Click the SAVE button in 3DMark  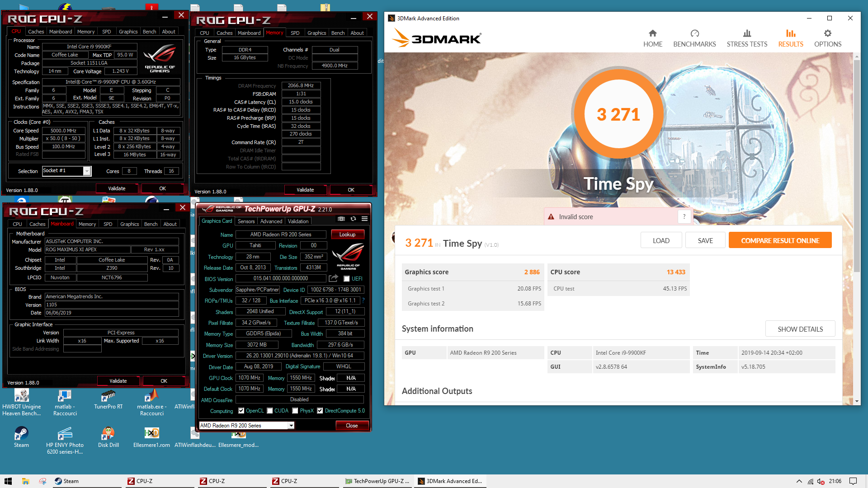coord(705,240)
